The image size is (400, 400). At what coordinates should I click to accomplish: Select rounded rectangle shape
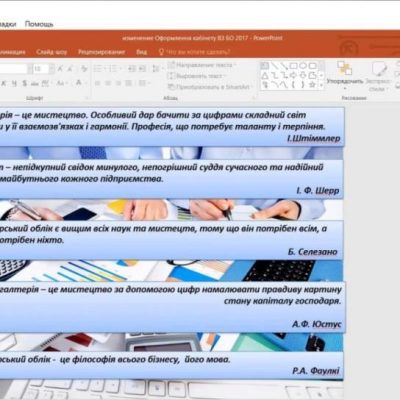click(x=312, y=66)
